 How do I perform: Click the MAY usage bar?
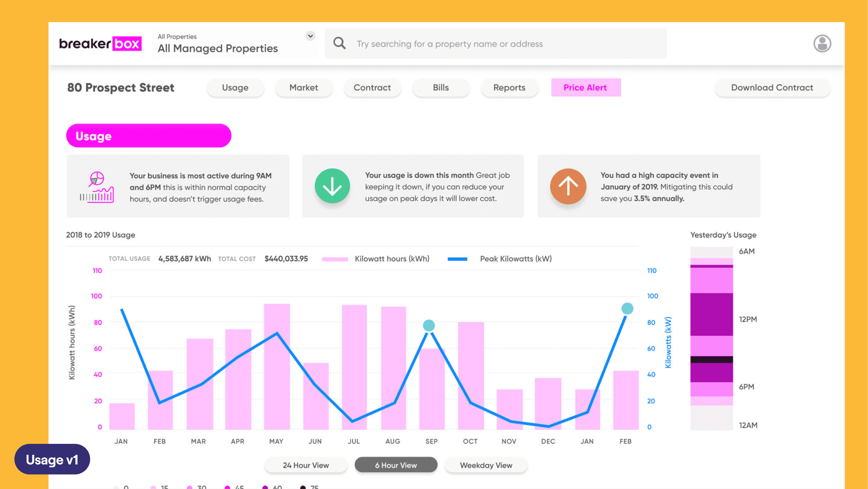click(x=277, y=367)
